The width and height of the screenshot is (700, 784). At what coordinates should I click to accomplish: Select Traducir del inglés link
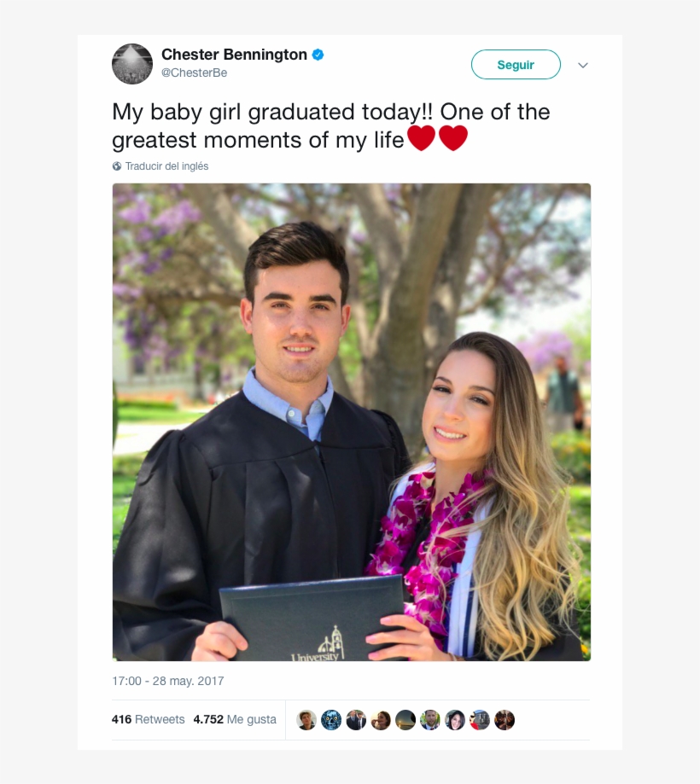tap(166, 166)
